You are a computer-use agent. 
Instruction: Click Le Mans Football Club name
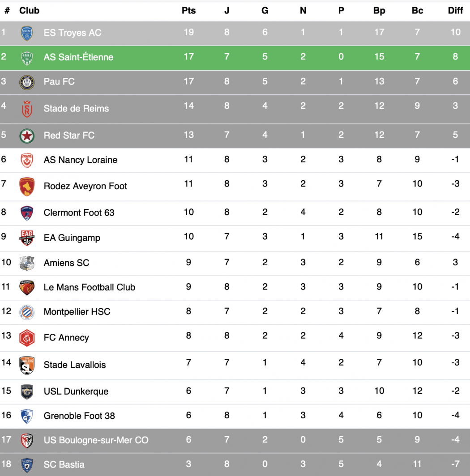click(90, 287)
